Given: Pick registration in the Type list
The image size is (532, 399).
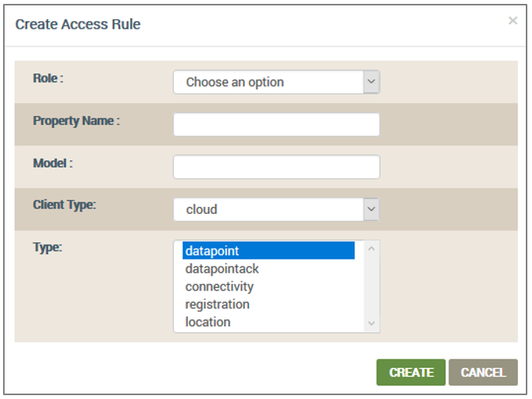Looking at the screenshot, I should pos(268,304).
